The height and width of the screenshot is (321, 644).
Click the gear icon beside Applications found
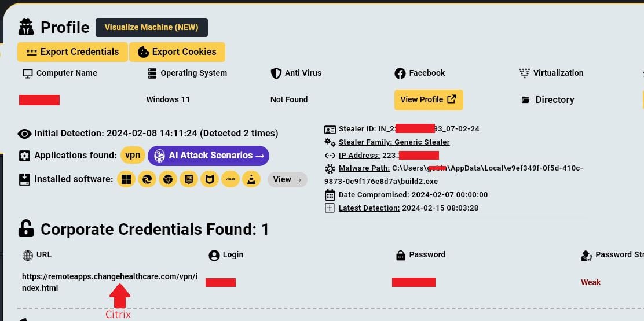[x=24, y=156]
